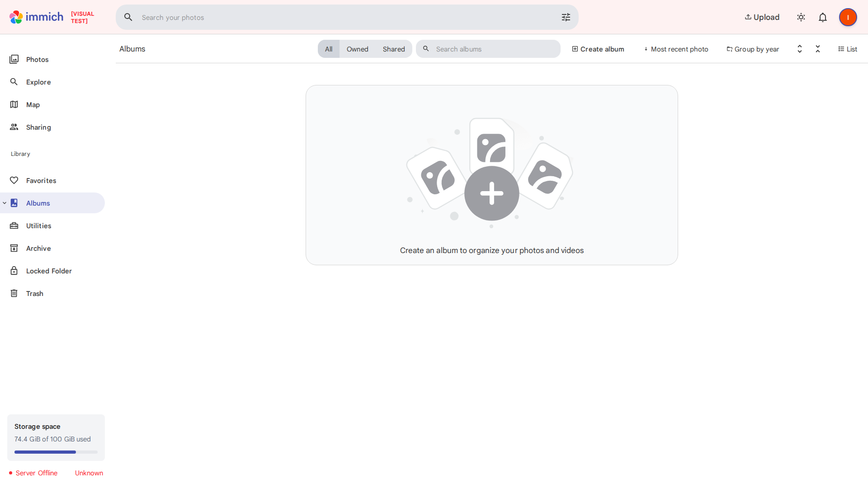Click the Create album button
Screen dimensions: 868x488
(x=598, y=49)
